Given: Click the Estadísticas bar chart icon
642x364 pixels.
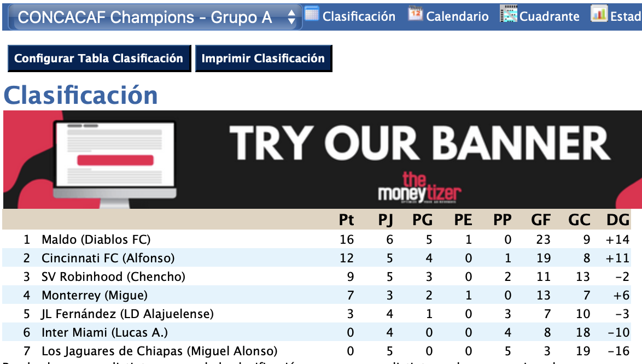Looking at the screenshot, I should (599, 14).
